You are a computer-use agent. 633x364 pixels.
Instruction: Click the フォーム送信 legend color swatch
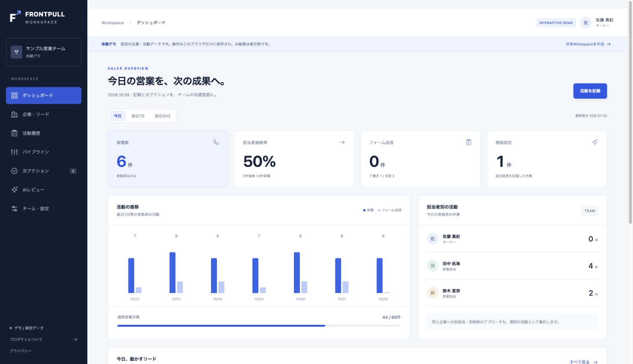coord(379,210)
